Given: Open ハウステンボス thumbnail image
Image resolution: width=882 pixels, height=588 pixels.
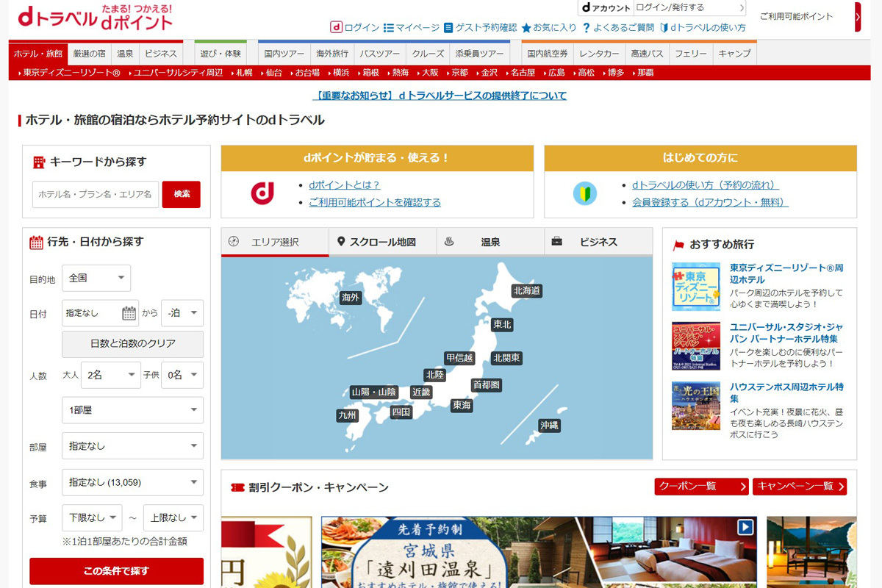Looking at the screenshot, I should (x=696, y=406).
